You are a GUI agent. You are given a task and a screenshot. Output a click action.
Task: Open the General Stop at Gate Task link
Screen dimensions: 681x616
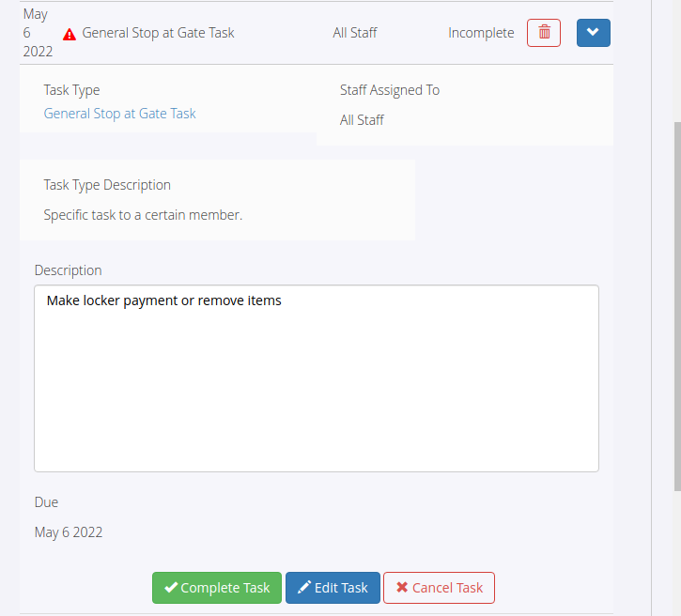[x=120, y=114]
